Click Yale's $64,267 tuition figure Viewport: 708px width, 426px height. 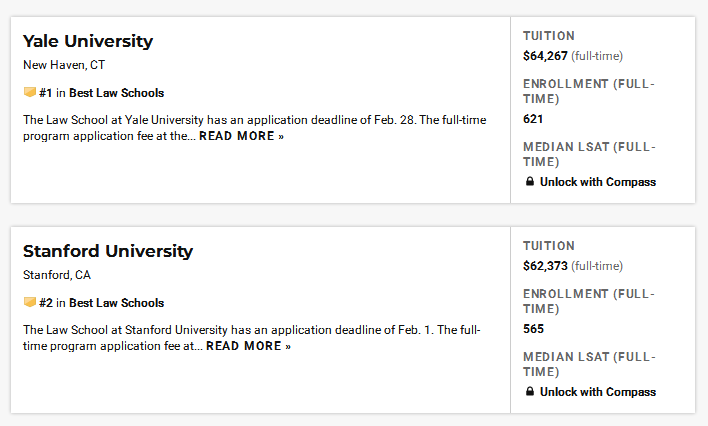pos(545,56)
